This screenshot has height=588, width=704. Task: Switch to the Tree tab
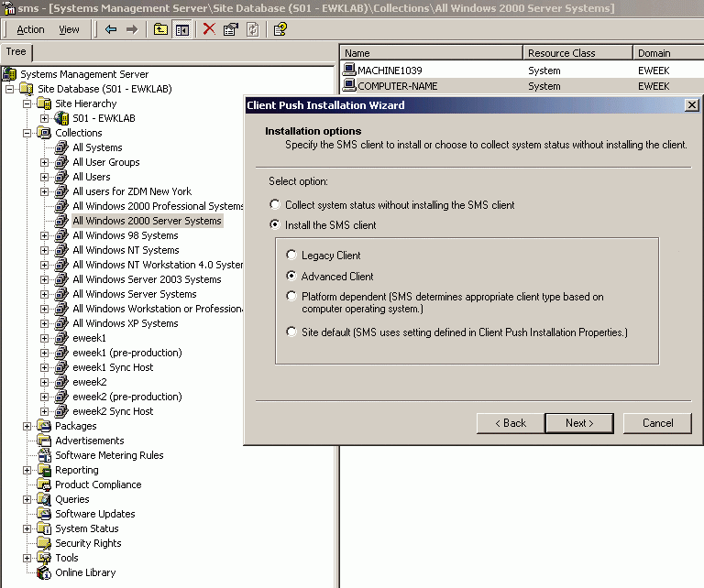[x=16, y=51]
